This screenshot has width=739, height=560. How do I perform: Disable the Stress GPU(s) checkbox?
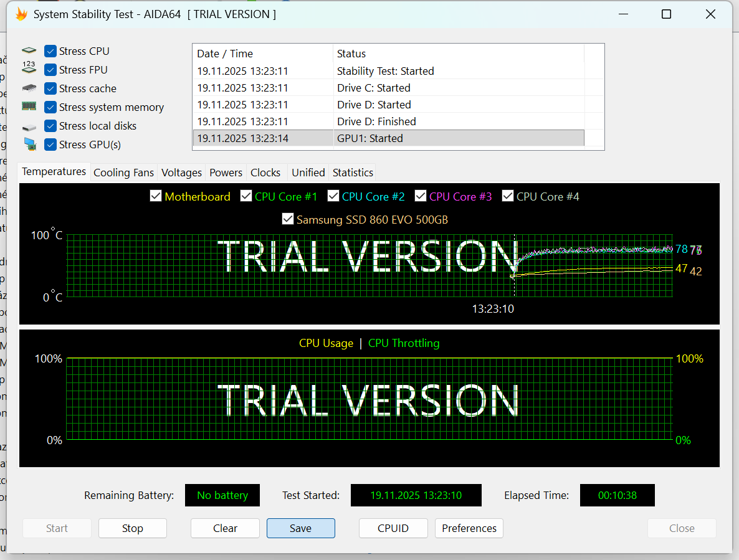tap(50, 145)
